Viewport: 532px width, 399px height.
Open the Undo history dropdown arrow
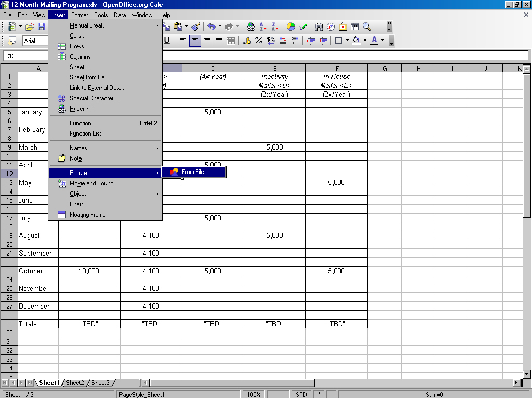coord(220,26)
